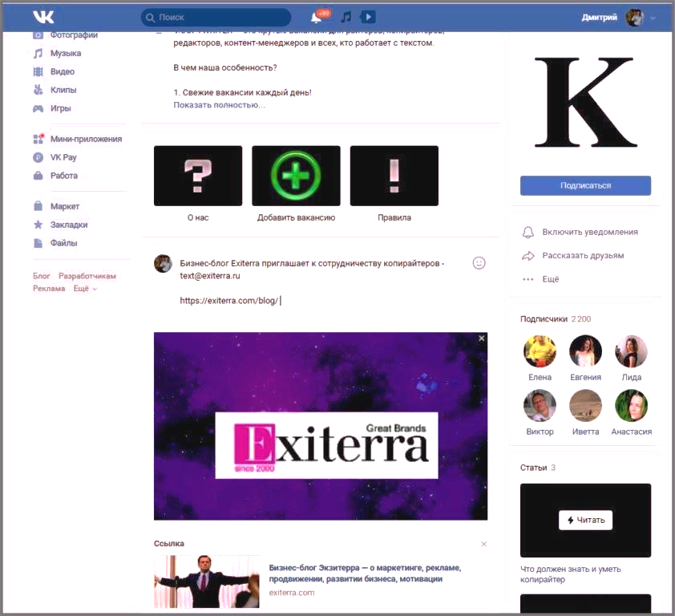This screenshot has width=675, height=616.
Task: Open Музыка in the sidebar
Action: pyautogui.click(x=66, y=54)
